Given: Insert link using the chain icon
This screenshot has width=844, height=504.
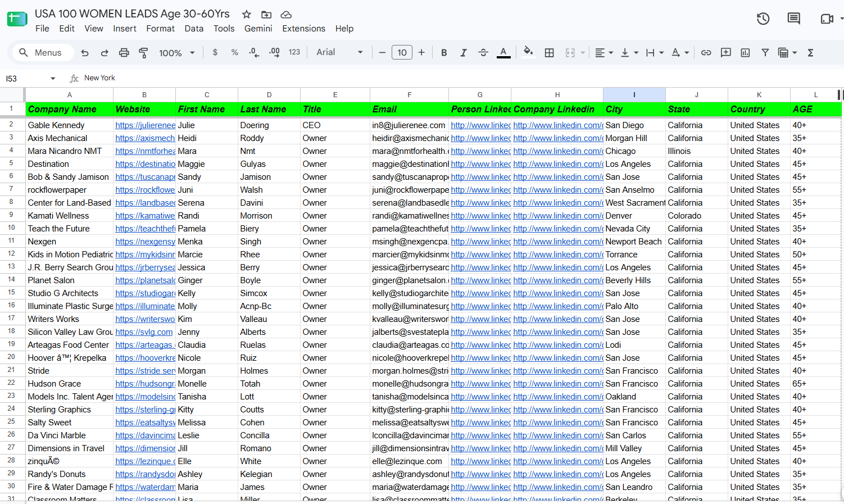Looking at the screenshot, I should pyautogui.click(x=706, y=53).
